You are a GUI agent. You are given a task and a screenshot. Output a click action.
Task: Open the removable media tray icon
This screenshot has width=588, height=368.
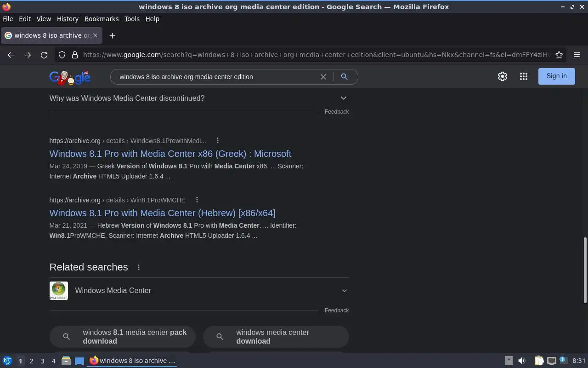pos(509,361)
